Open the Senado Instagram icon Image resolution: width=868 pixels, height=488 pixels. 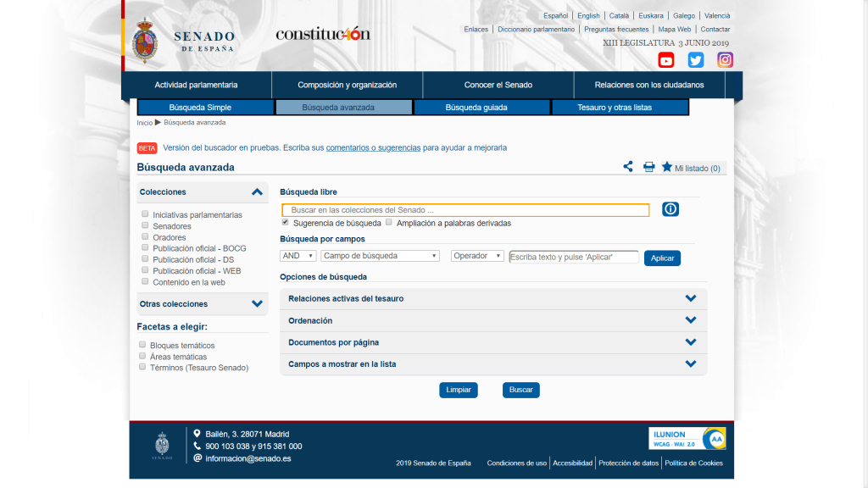click(x=726, y=60)
